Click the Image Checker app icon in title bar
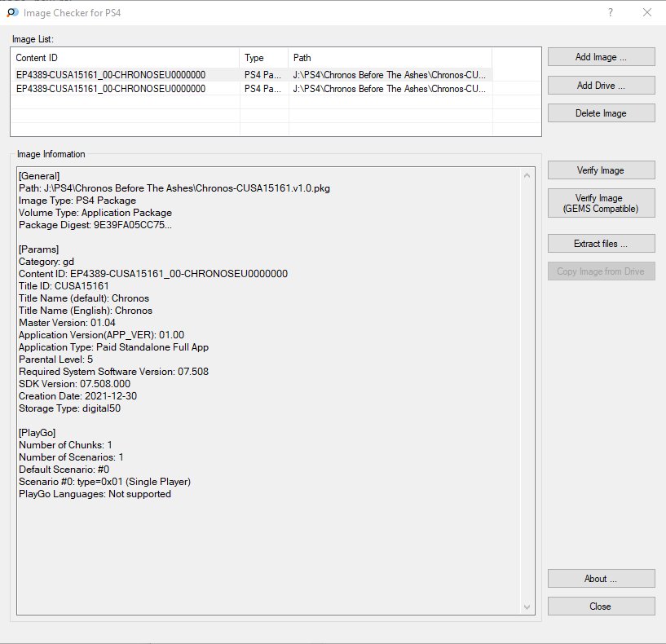 pyautogui.click(x=13, y=13)
